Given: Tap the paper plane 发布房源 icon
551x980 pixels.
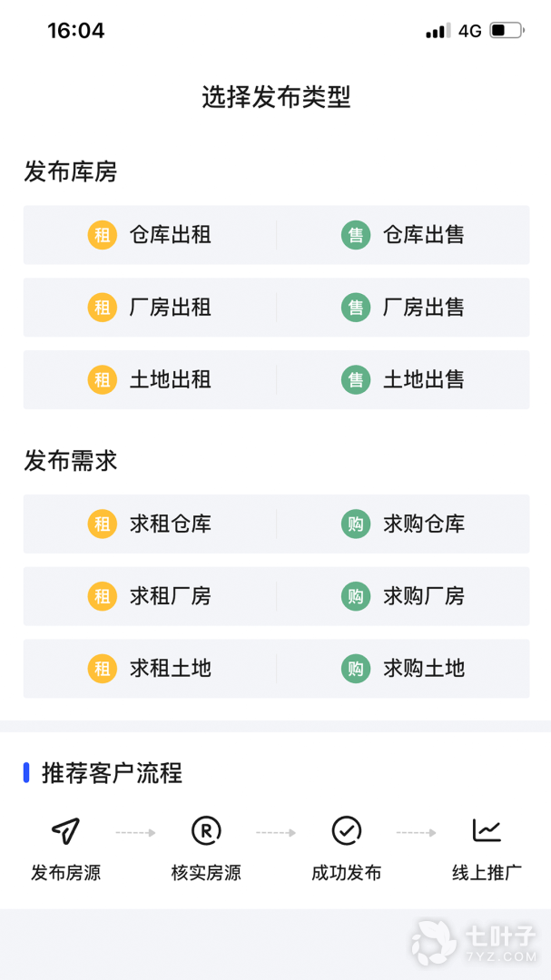Looking at the screenshot, I should 65,829.
